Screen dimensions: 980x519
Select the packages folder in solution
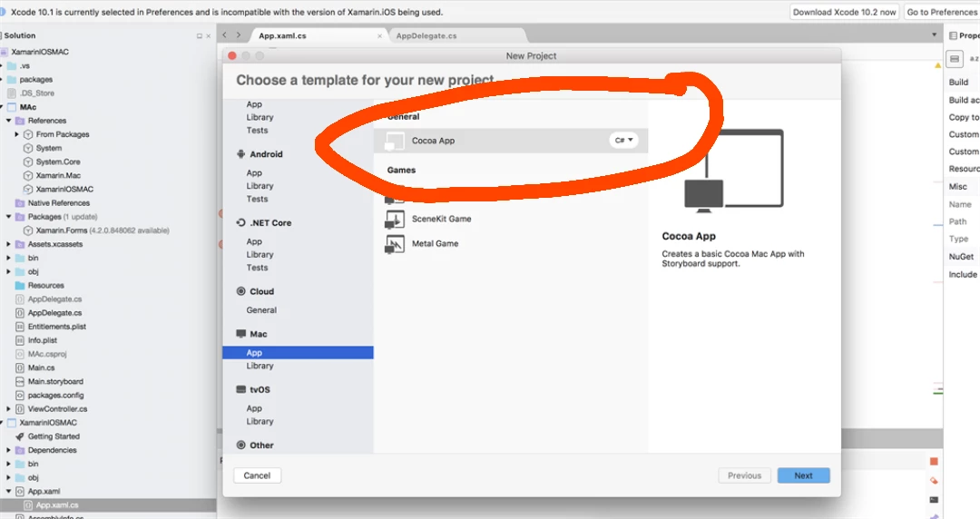click(35, 80)
